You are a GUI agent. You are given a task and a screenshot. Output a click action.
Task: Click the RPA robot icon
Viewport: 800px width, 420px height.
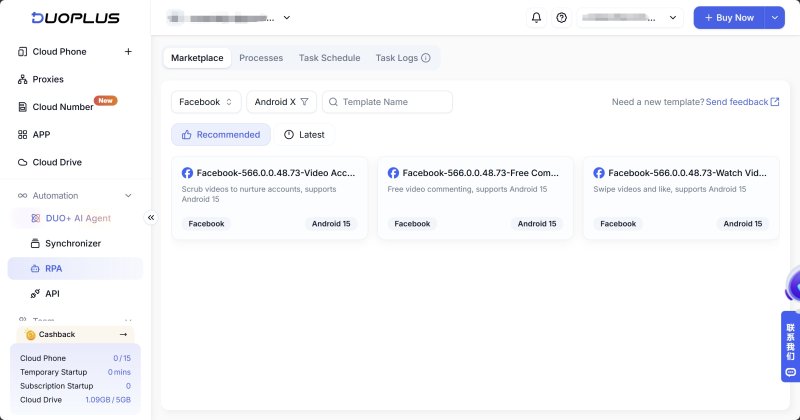[x=35, y=268]
